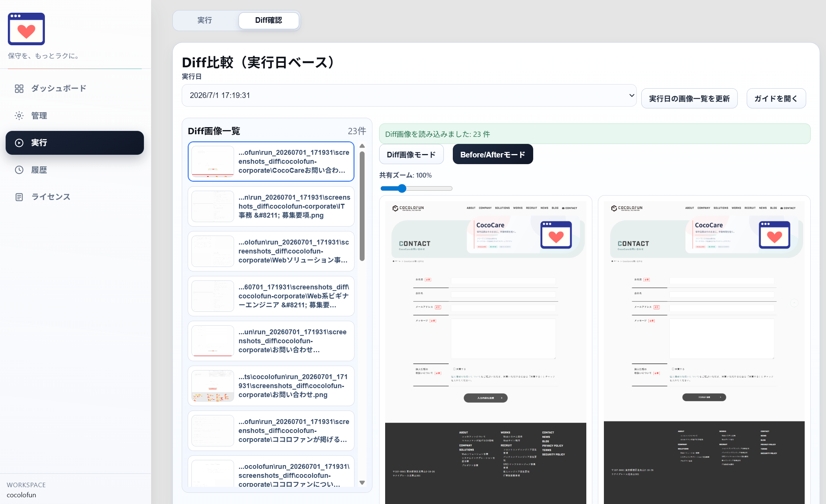Image resolution: width=826 pixels, height=504 pixels.
Task: Click the Before screenshot preview
Action: point(485,353)
